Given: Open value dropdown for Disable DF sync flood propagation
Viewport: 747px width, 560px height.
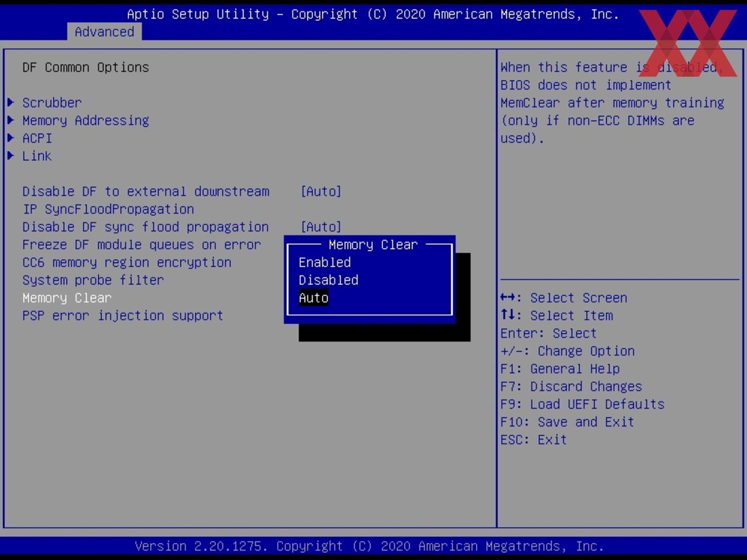Looking at the screenshot, I should click(321, 227).
